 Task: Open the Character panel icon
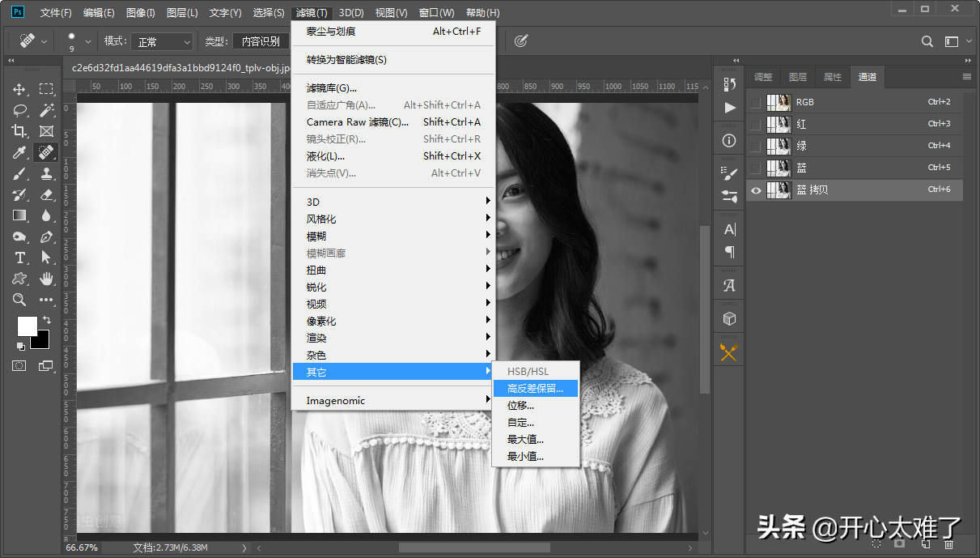pyautogui.click(x=730, y=229)
